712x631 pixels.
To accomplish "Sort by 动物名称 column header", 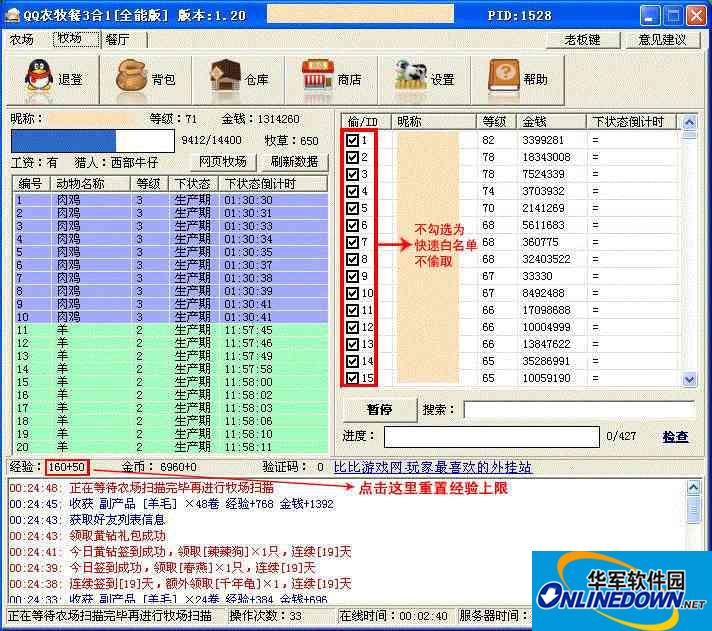I will pyautogui.click(x=91, y=184).
